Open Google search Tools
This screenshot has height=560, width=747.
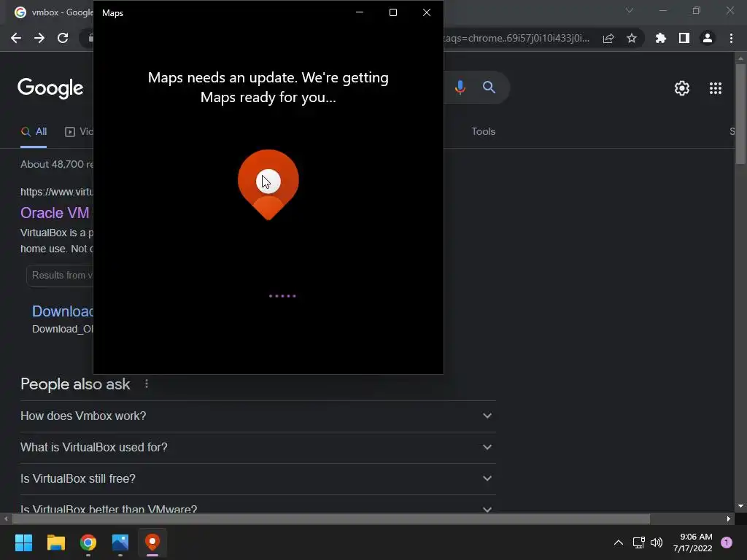click(483, 131)
